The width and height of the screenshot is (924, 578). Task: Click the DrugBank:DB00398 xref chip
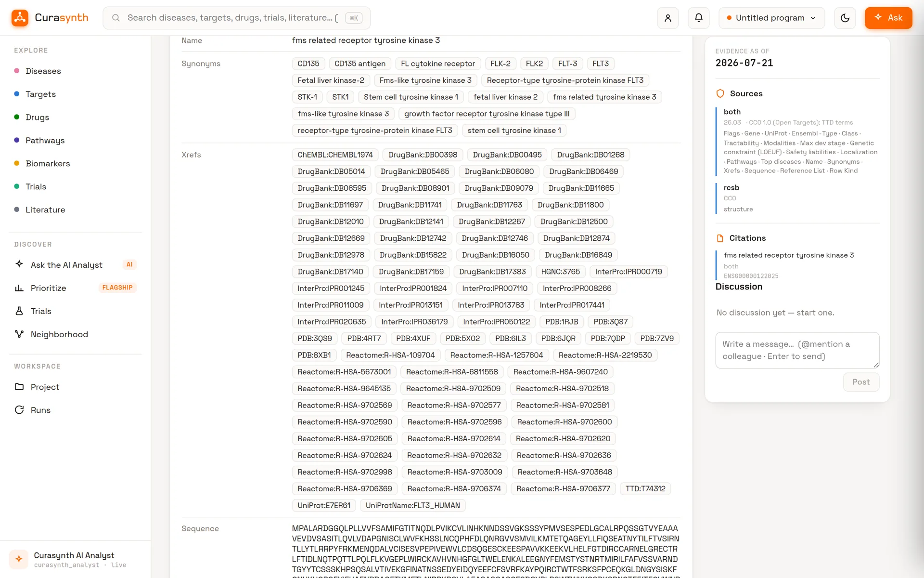tap(423, 155)
